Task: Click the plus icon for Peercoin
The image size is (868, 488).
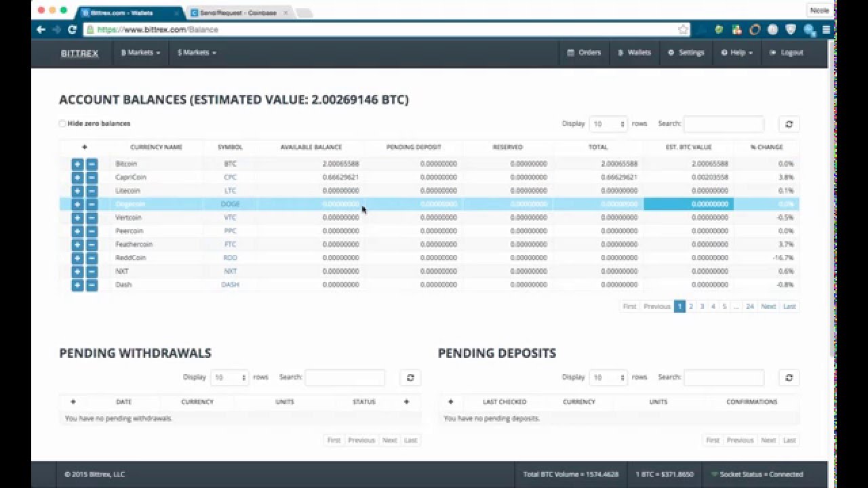Action: click(77, 231)
